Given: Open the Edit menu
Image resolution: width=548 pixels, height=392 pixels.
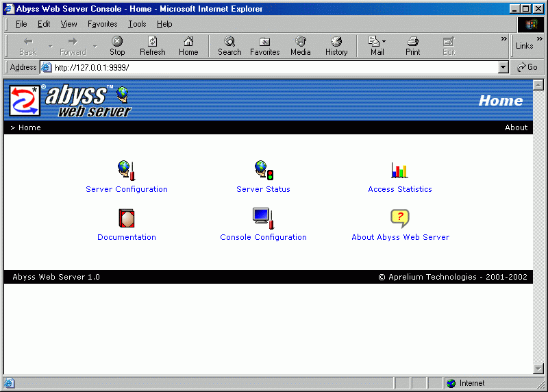Looking at the screenshot, I should pyautogui.click(x=44, y=24).
